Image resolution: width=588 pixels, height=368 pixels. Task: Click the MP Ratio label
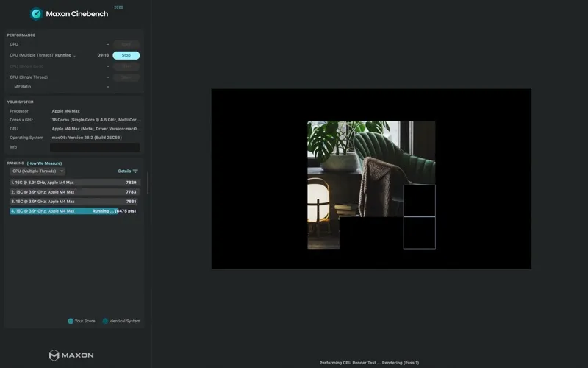point(23,87)
